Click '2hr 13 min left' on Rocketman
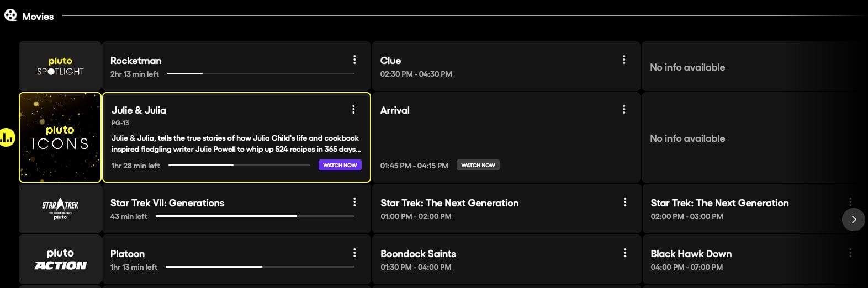Screen dimensions: 868x288 click(x=134, y=74)
